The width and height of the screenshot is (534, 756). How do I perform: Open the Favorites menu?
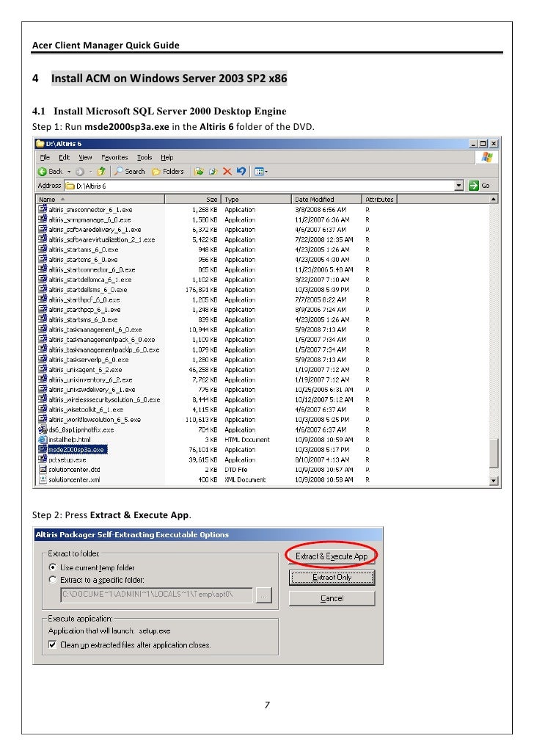[x=114, y=158]
